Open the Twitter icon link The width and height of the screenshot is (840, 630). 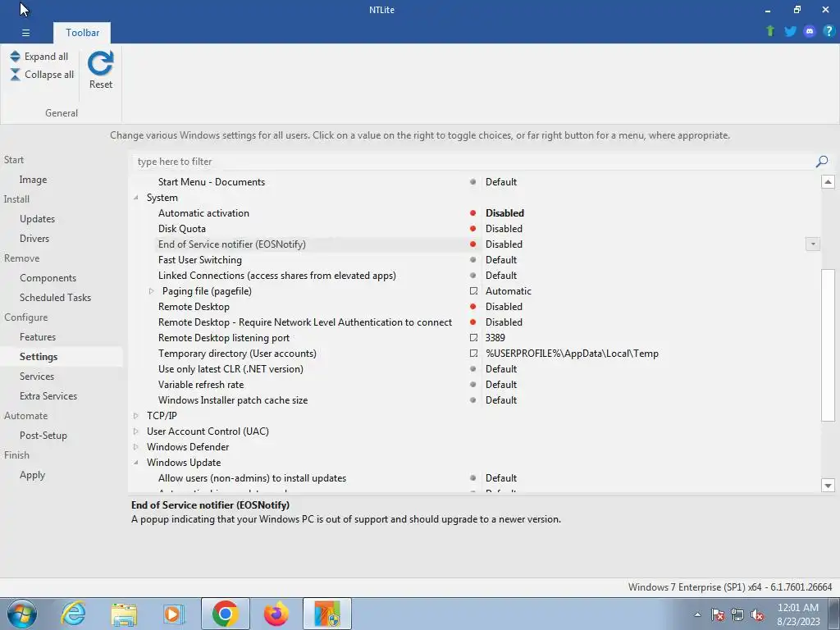pos(790,31)
